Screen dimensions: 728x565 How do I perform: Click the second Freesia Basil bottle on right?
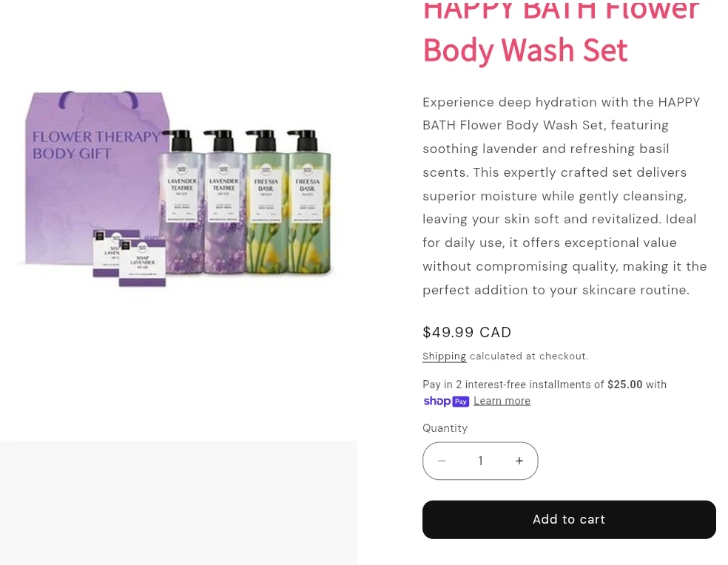tap(309, 202)
